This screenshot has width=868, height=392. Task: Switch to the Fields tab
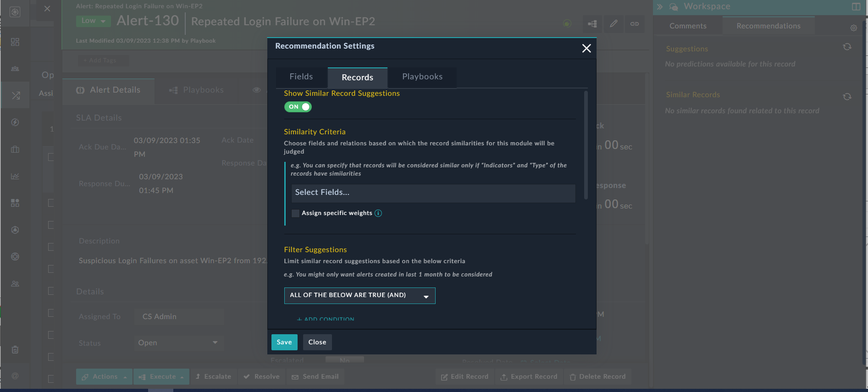click(x=301, y=77)
